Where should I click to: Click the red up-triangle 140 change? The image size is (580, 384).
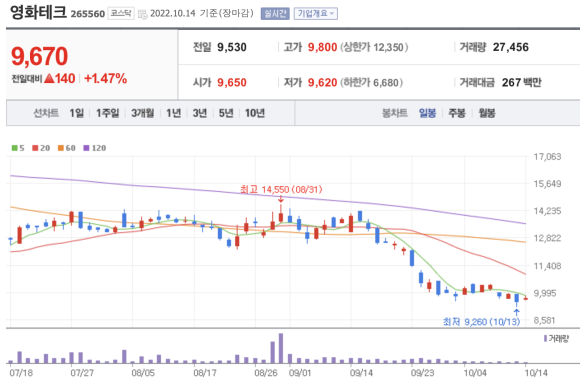60,78
